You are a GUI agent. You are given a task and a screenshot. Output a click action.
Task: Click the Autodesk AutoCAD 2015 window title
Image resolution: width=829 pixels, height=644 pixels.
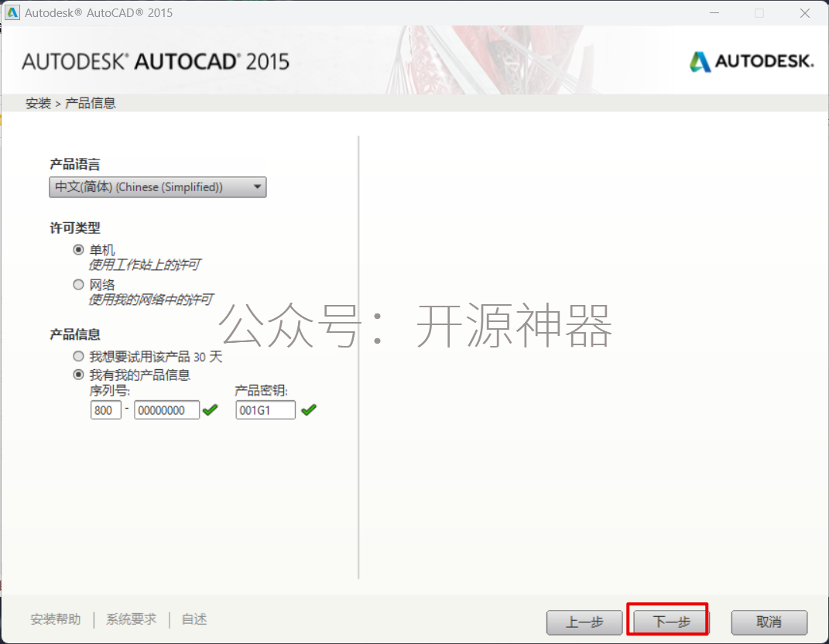click(99, 12)
